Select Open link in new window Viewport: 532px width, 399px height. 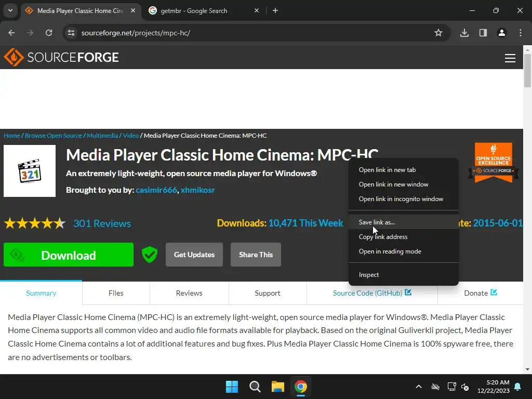pyautogui.click(x=403, y=184)
